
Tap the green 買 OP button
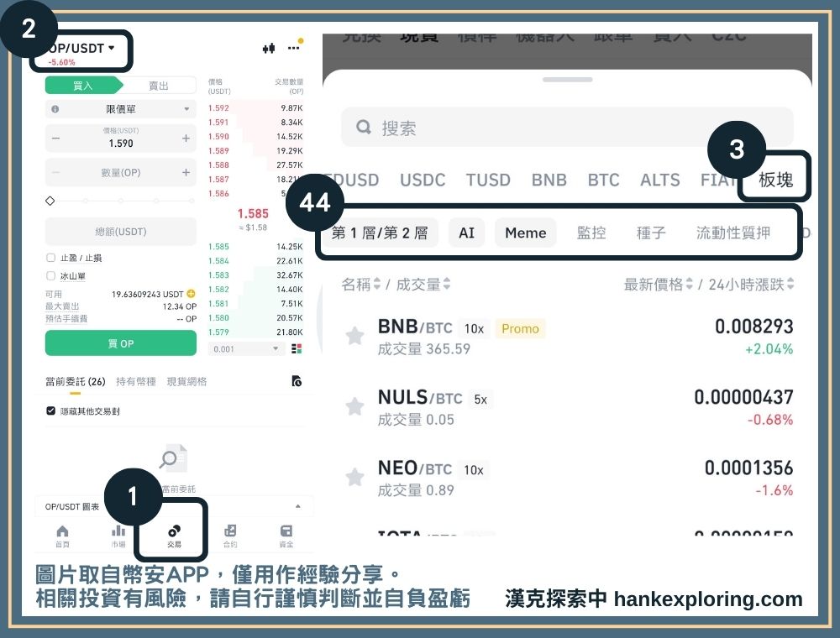click(120, 343)
